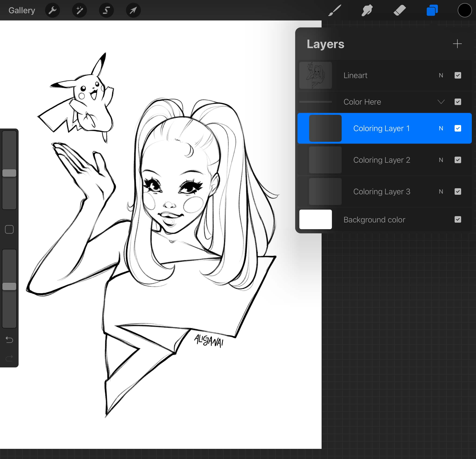476x459 pixels.
Task: Open blend mode N for Lineart
Action: (441, 75)
